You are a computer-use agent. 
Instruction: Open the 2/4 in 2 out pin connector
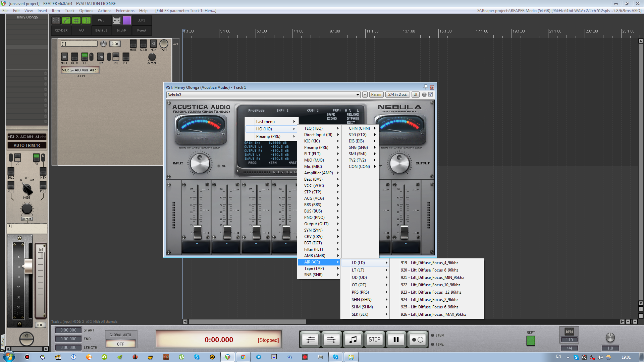click(x=397, y=95)
